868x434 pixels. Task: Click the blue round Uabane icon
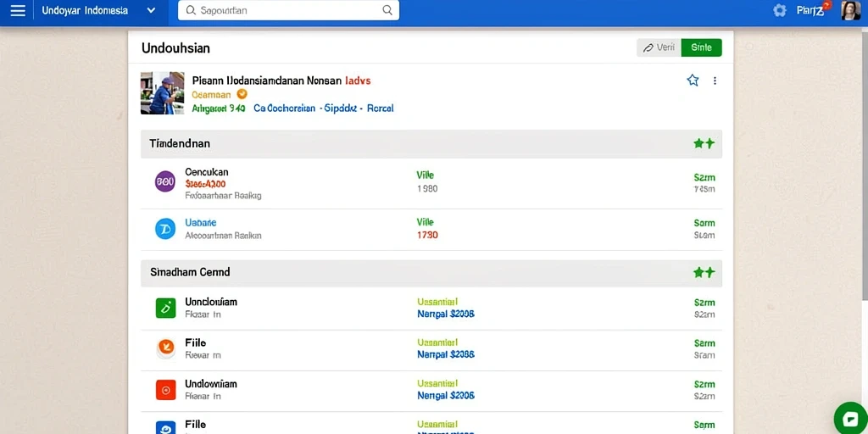pos(165,229)
